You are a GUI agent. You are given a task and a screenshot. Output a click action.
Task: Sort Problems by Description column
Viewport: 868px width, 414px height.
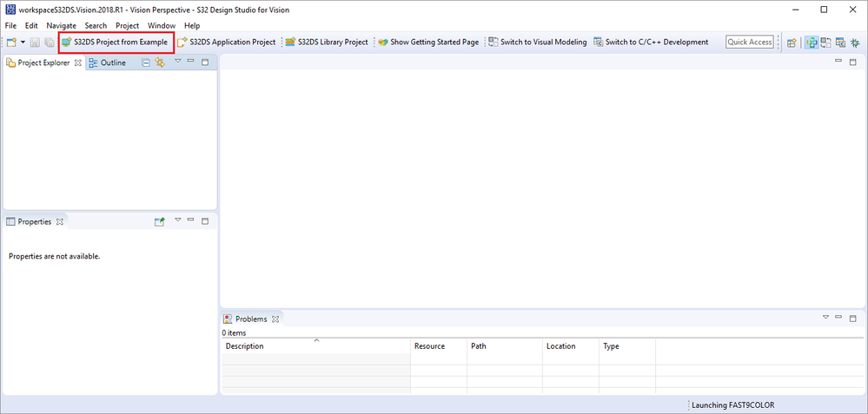[316, 346]
